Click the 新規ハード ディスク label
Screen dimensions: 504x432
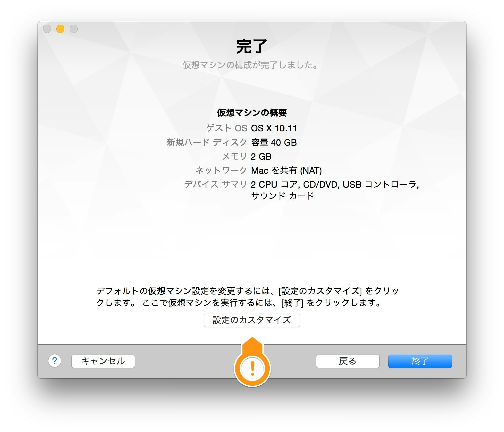coord(207,142)
